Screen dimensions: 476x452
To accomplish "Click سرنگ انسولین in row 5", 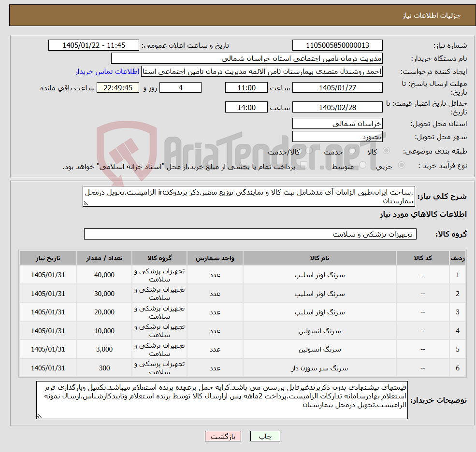I will pyautogui.click(x=319, y=350).
